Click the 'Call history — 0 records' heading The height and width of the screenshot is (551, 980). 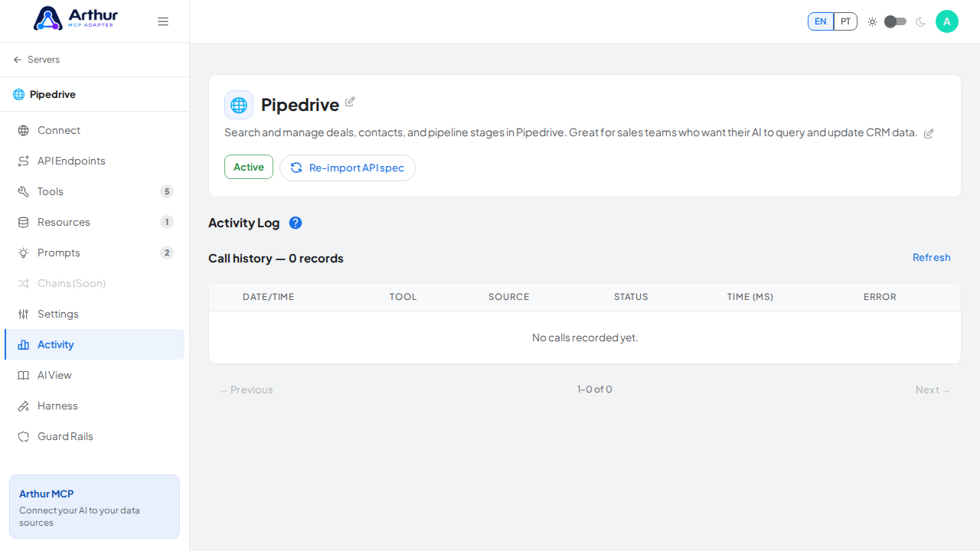pyautogui.click(x=276, y=259)
